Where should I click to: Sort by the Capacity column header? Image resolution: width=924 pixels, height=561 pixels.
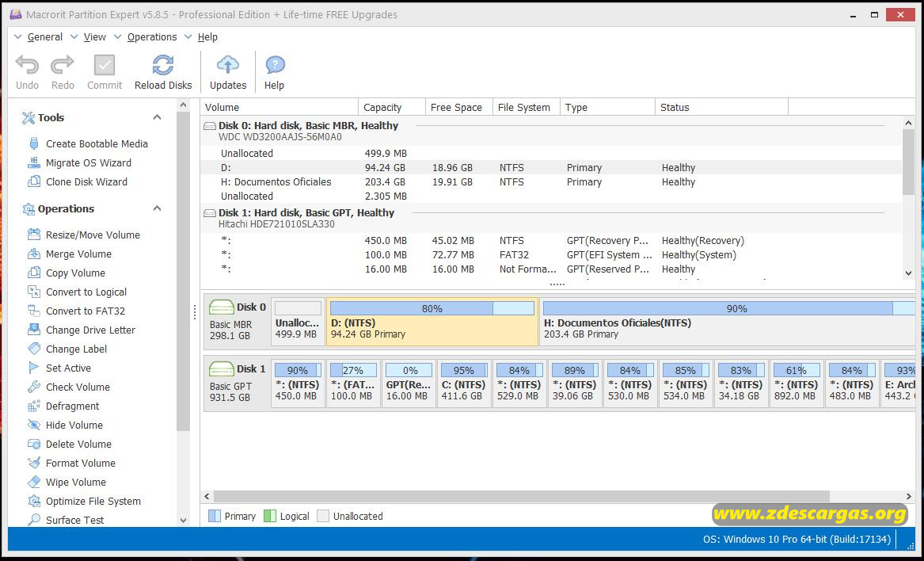click(x=392, y=107)
